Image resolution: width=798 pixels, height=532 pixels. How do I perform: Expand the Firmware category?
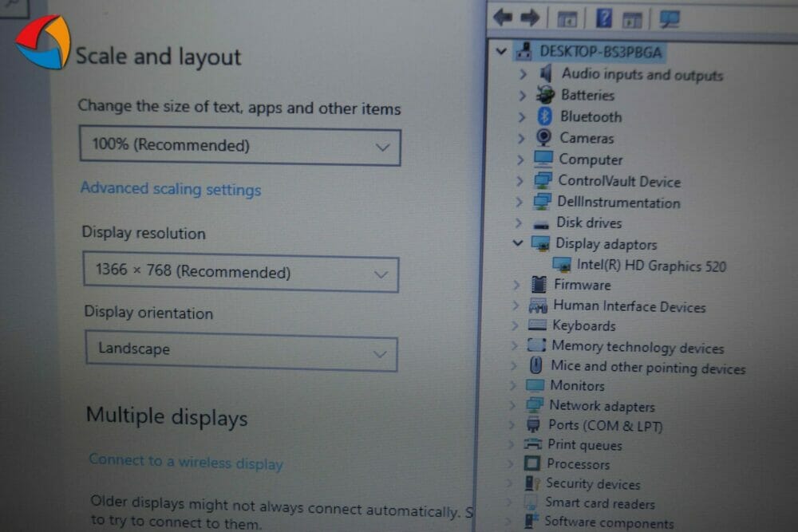click(516, 285)
